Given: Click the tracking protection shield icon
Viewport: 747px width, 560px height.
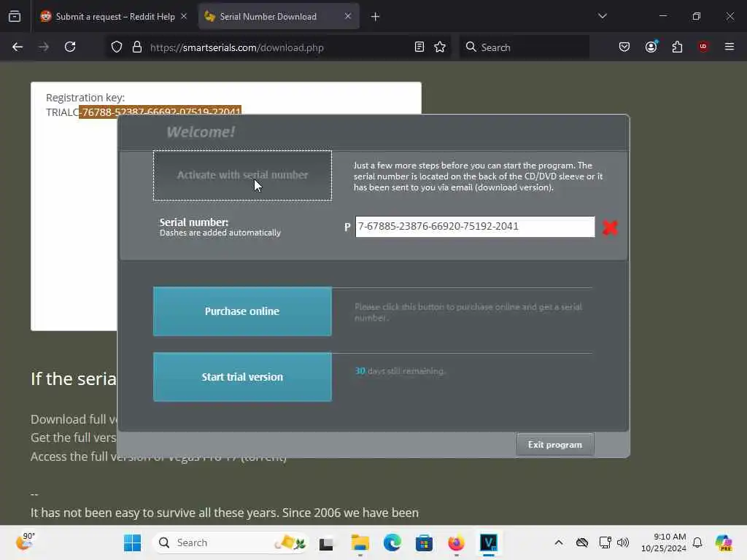Looking at the screenshot, I should [117, 47].
